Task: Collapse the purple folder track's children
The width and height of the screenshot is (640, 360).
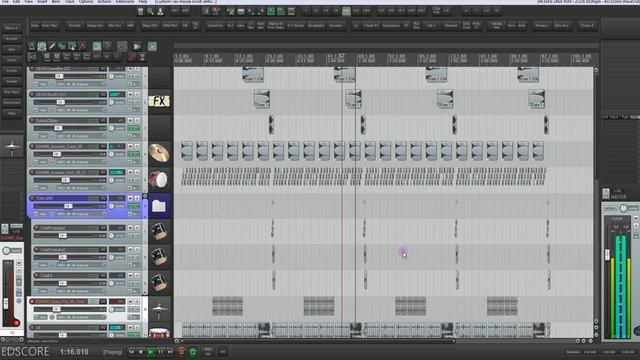Action: click(x=145, y=196)
